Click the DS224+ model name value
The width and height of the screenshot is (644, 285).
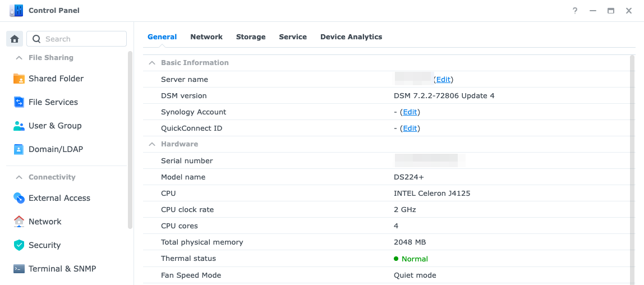click(408, 177)
